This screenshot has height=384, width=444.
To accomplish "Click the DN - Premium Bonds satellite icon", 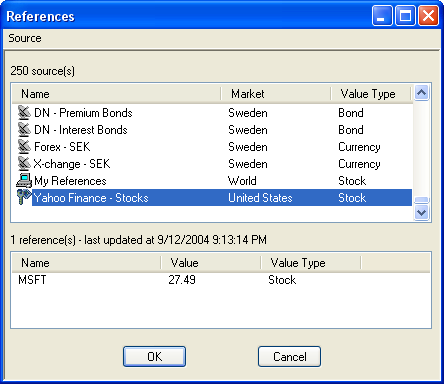I will coord(24,113).
